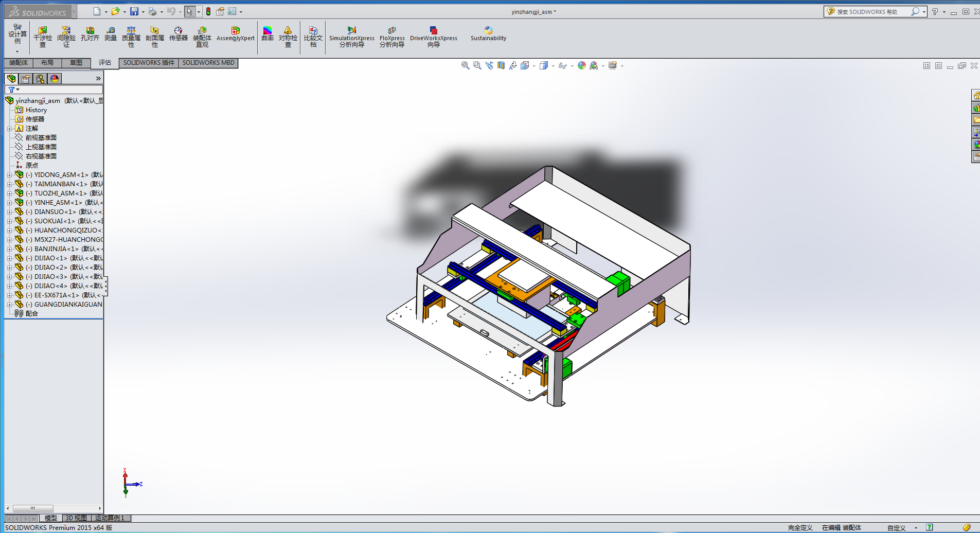
Task: Switch to the PropertyManager tab
Action: coord(26,79)
